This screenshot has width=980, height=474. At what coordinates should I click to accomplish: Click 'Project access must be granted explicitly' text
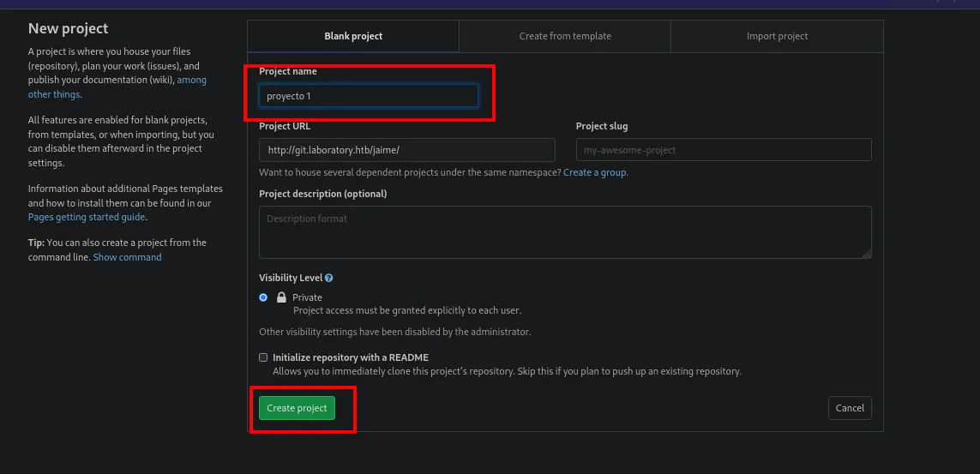[407, 310]
